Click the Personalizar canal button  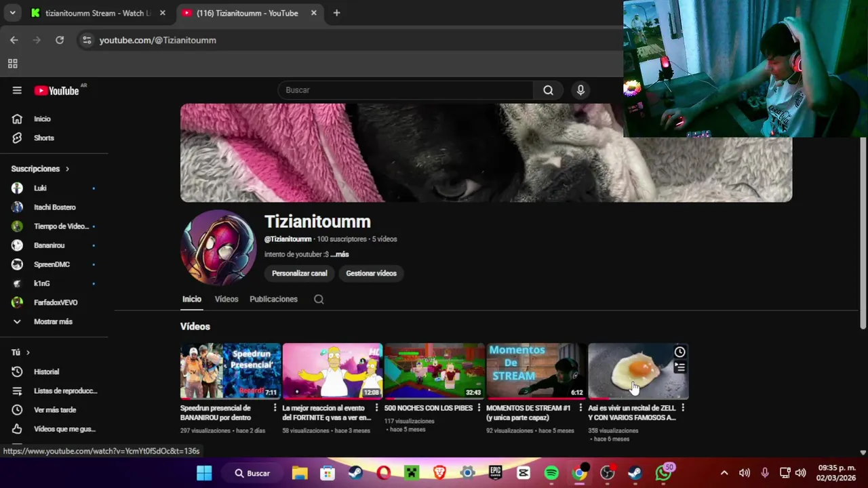coord(299,273)
